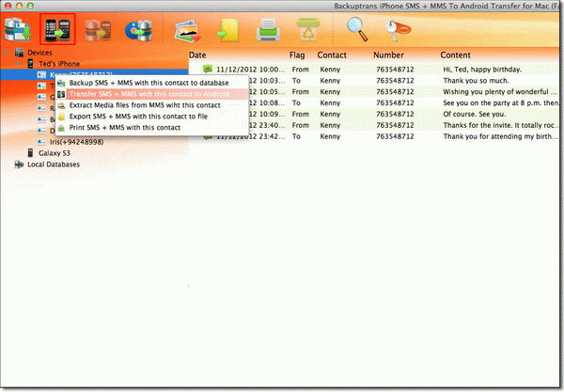Select message 'Thank you for attending my birth...'

coord(500,136)
